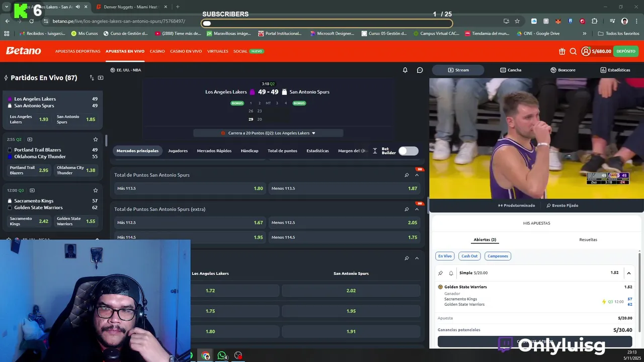Open the chat bubble icon above the scoreboard

[420, 70]
